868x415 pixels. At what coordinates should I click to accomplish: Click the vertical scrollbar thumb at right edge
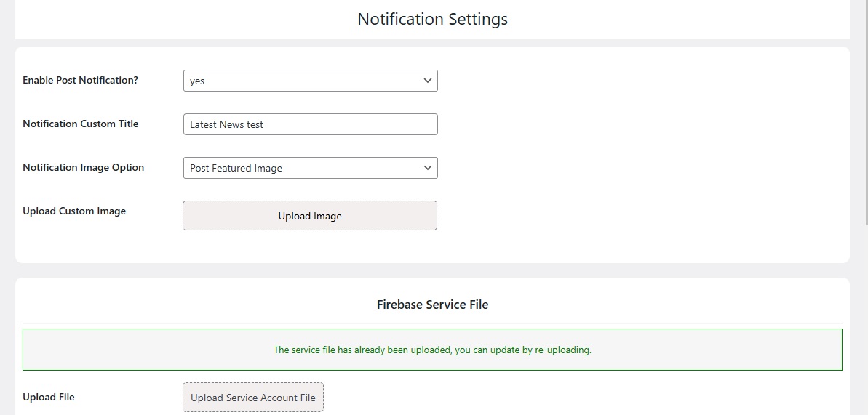tap(866, 113)
